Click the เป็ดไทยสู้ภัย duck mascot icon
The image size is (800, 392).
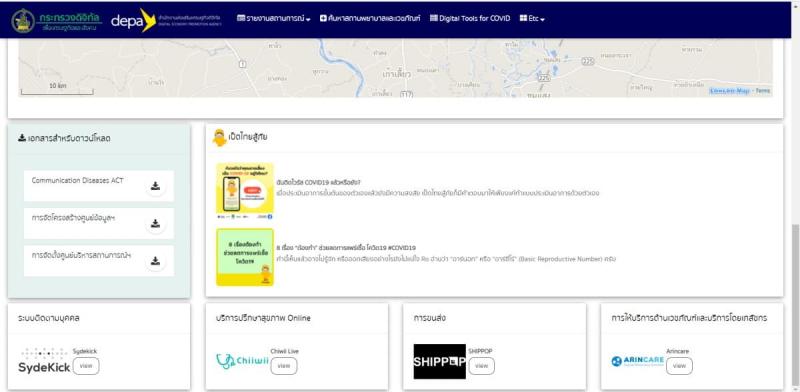click(219, 138)
